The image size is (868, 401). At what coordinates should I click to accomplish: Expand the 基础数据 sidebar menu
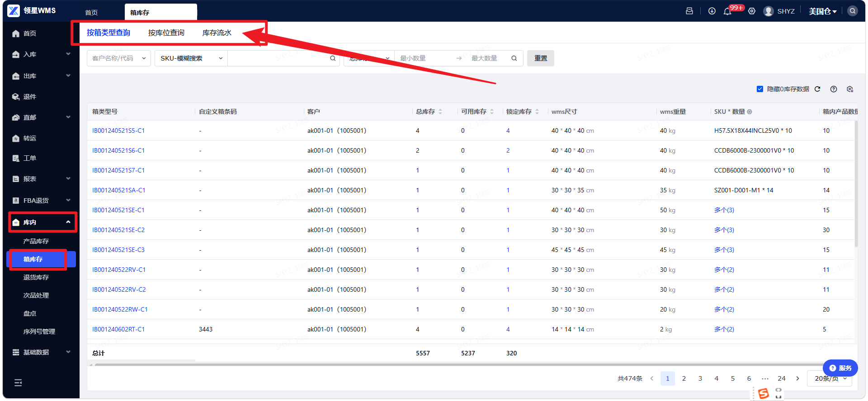(x=41, y=352)
